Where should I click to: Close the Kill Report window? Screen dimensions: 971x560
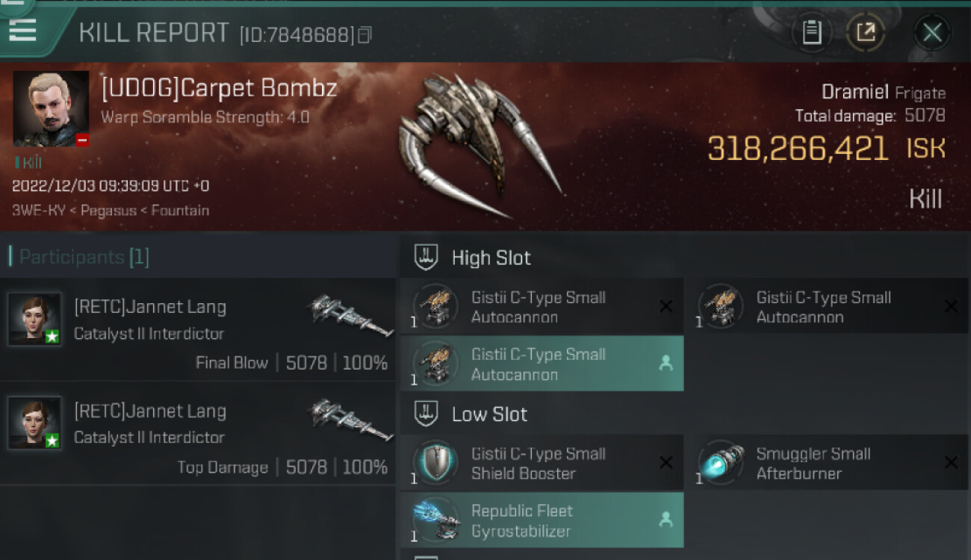[931, 33]
